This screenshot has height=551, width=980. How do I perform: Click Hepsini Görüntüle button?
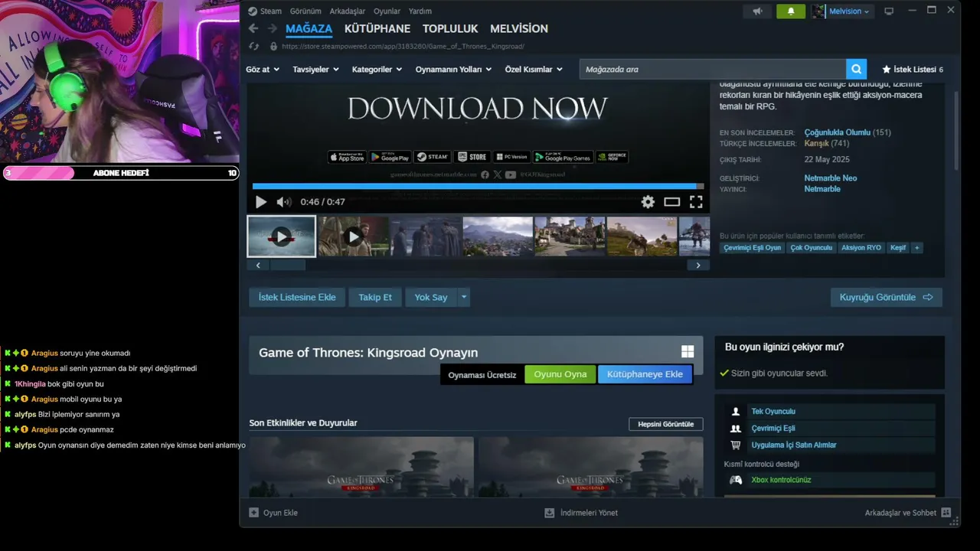(666, 424)
